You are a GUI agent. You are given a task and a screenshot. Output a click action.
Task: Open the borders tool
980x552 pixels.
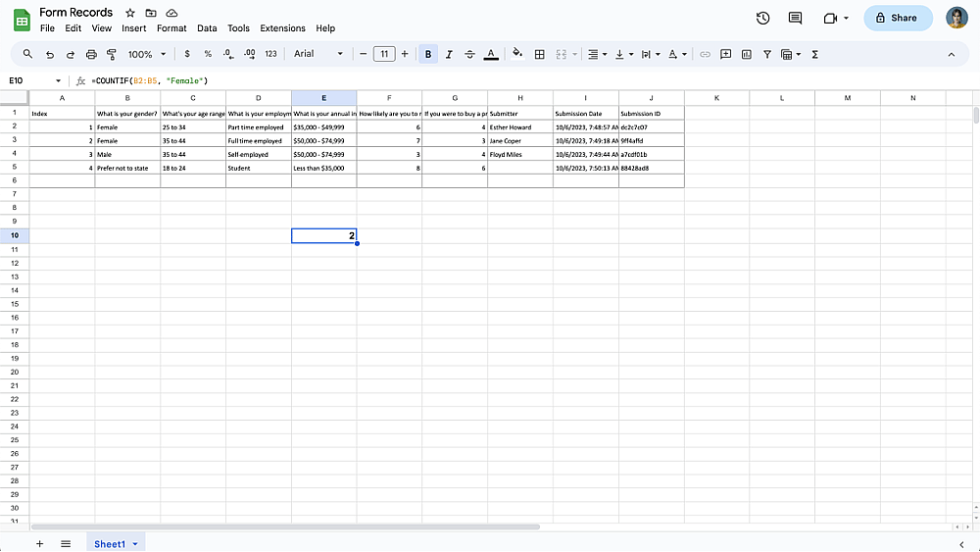point(539,54)
